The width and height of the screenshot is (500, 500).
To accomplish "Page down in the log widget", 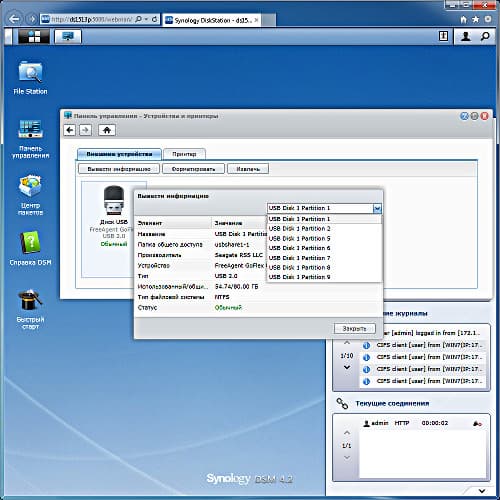I will [x=347, y=367].
